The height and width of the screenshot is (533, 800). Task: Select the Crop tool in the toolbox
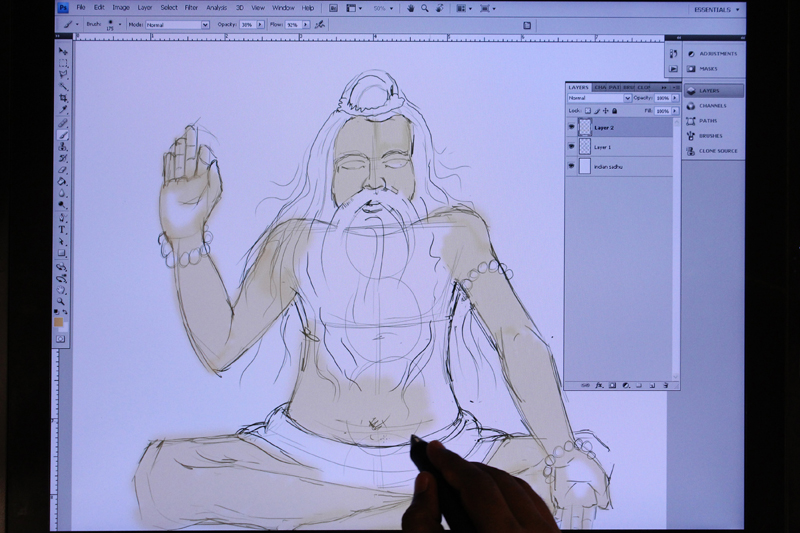click(x=62, y=98)
